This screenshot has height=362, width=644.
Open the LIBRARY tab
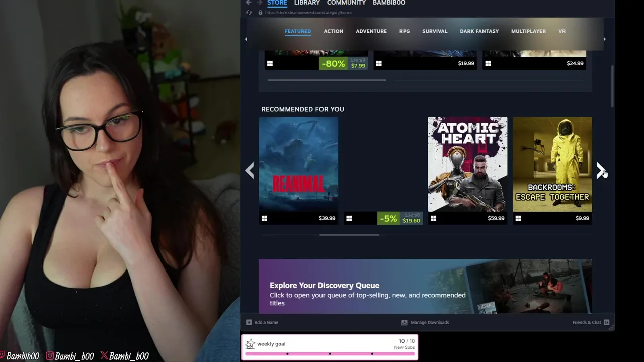[x=307, y=3]
